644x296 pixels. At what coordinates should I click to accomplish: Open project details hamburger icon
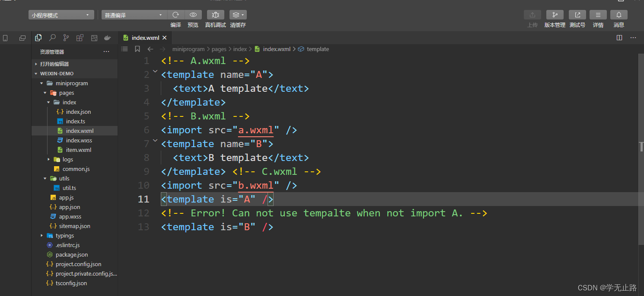coord(598,15)
